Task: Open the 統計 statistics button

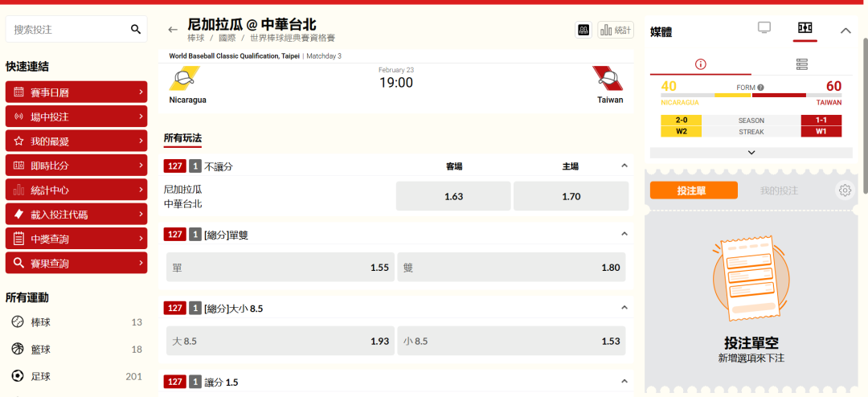Action: [x=616, y=30]
